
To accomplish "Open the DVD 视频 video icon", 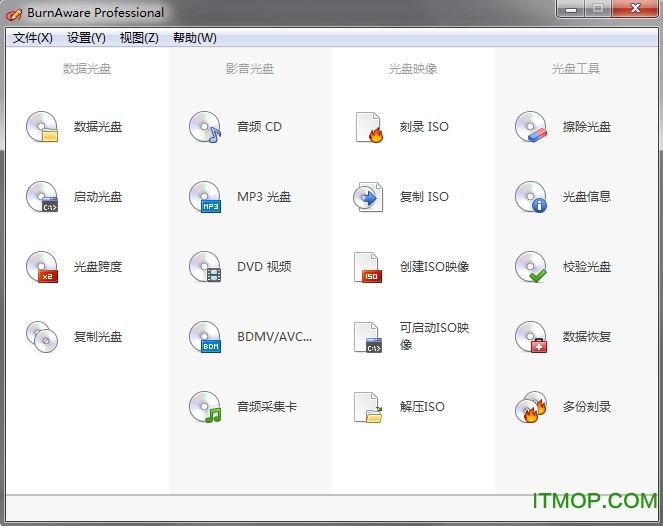I will pos(204,267).
